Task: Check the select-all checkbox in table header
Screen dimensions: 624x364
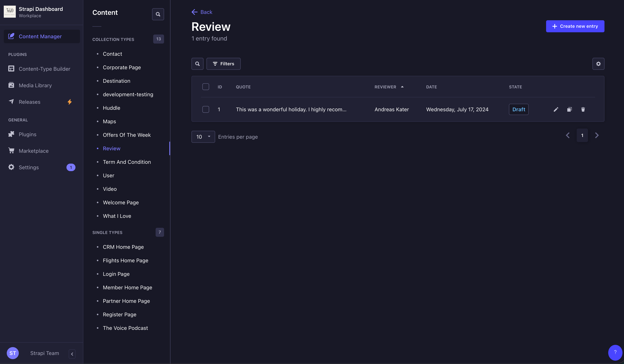Action: 206,87
